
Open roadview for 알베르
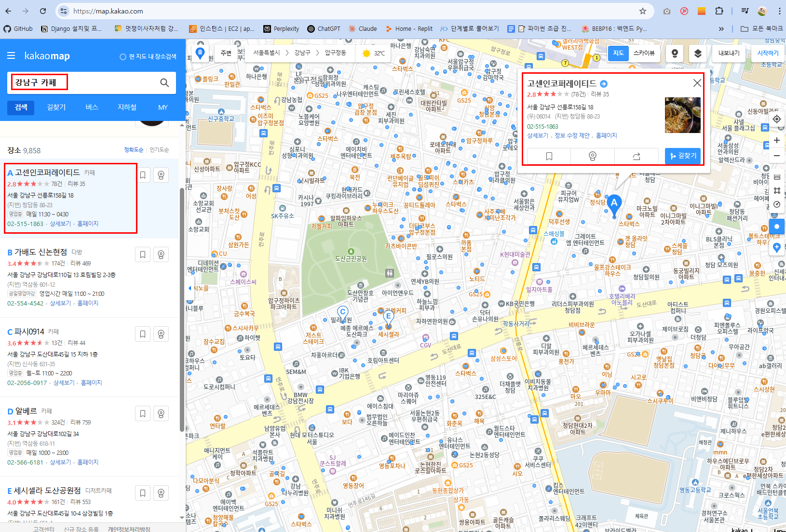pos(161,413)
